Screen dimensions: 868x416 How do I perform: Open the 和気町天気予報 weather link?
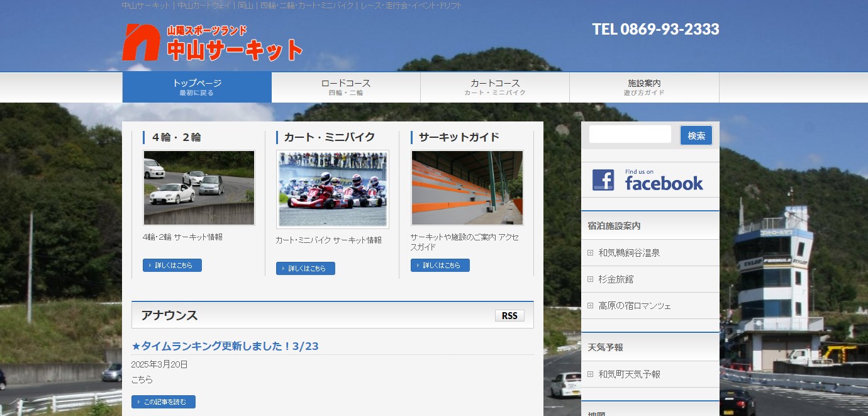pos(629,374)
